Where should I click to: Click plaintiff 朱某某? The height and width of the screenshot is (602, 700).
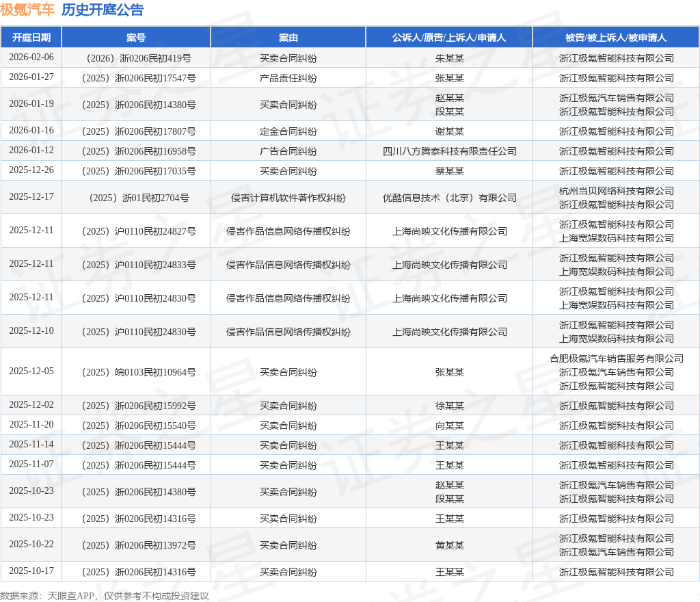pos(449,58)
